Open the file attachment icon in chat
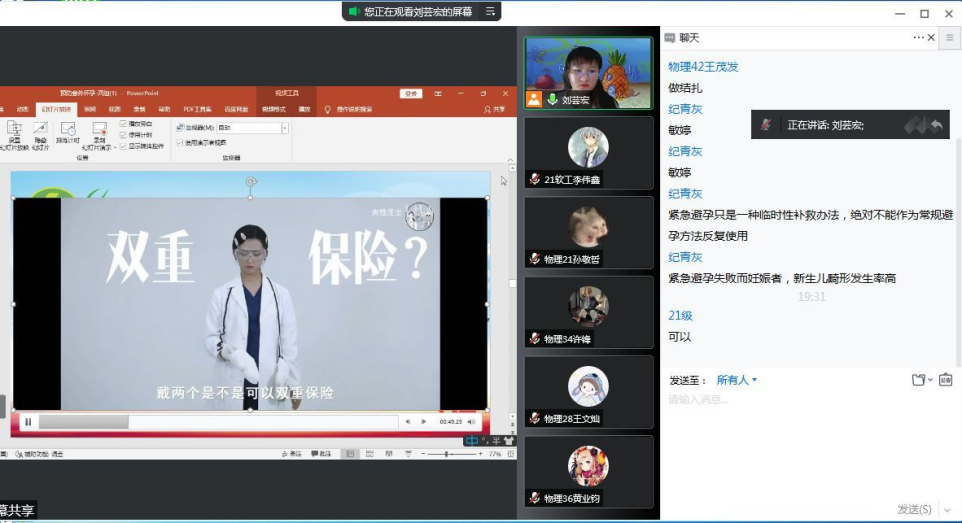Viewport: 962px width, 523px height. coord(919,380)
